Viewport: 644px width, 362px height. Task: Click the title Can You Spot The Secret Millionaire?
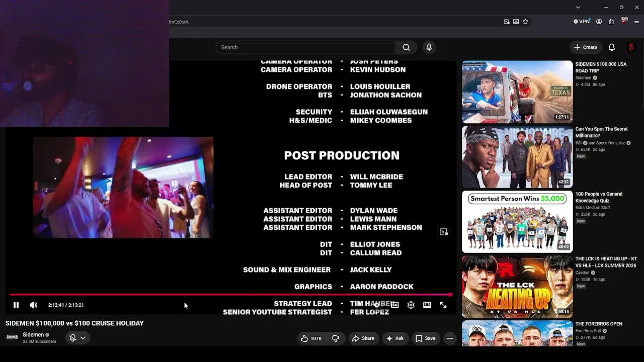tap(602, 132)
